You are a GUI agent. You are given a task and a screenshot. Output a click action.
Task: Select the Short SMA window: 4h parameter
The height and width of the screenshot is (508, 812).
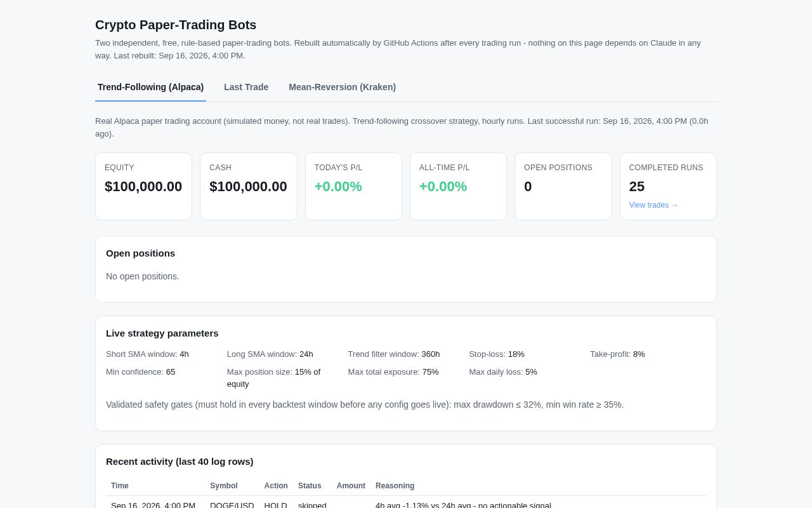147,354
